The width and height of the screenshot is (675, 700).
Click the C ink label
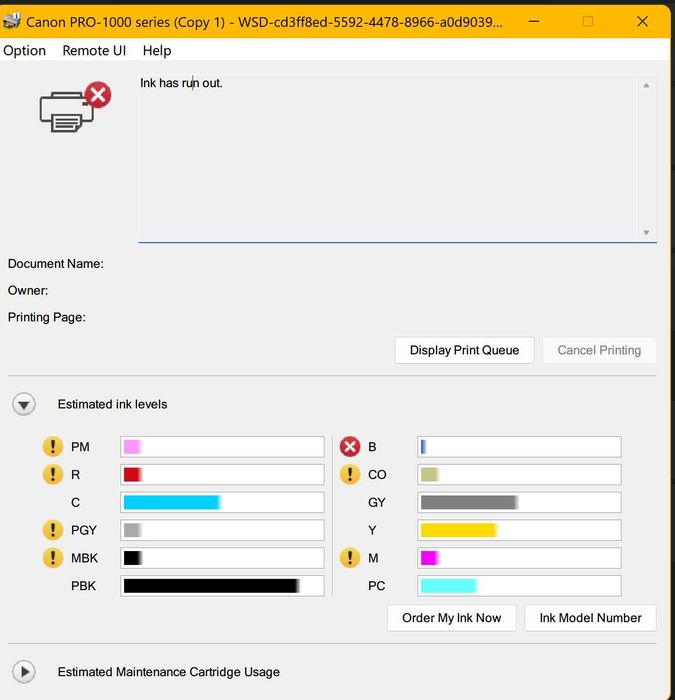(75, 502)
